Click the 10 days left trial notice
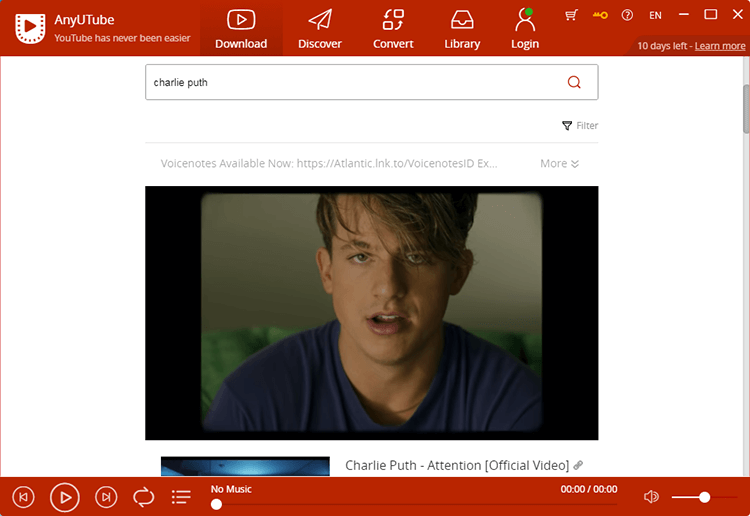 (662, 46)
